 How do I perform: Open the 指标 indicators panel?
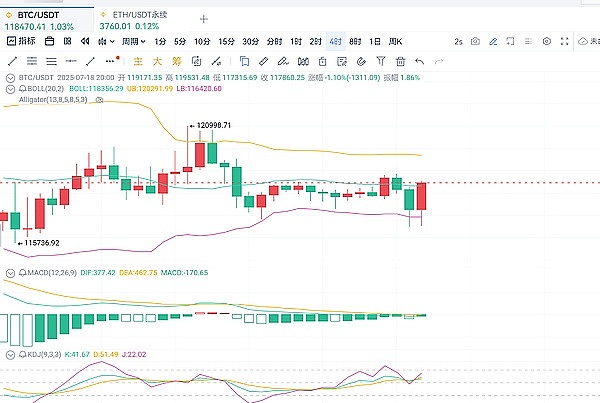click(22, 41)
